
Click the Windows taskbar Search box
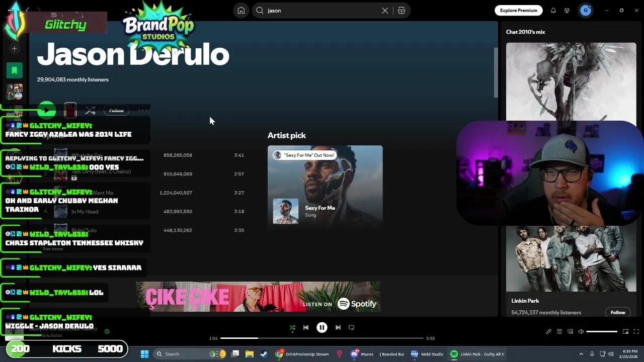coord(190,354)
